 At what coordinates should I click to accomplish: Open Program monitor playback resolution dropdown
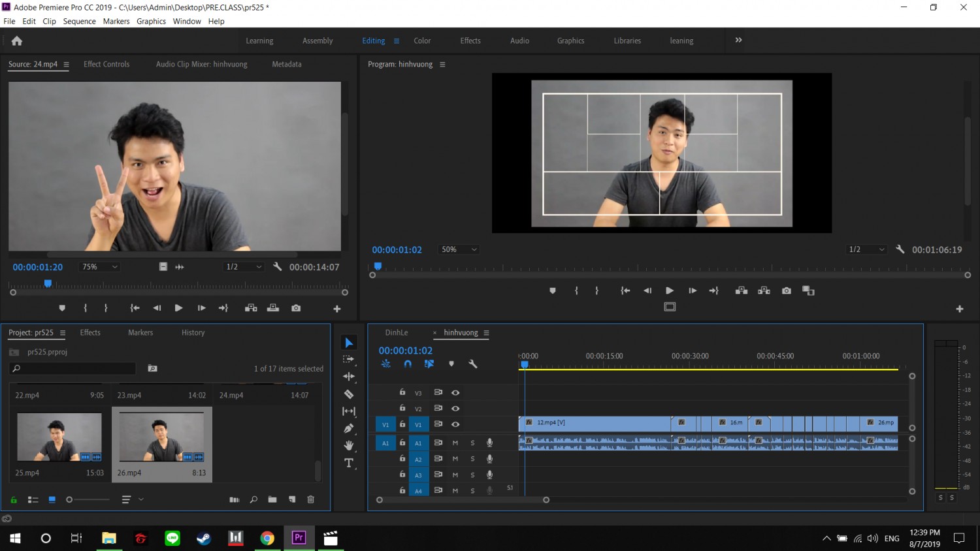click(x=866, y=249)
